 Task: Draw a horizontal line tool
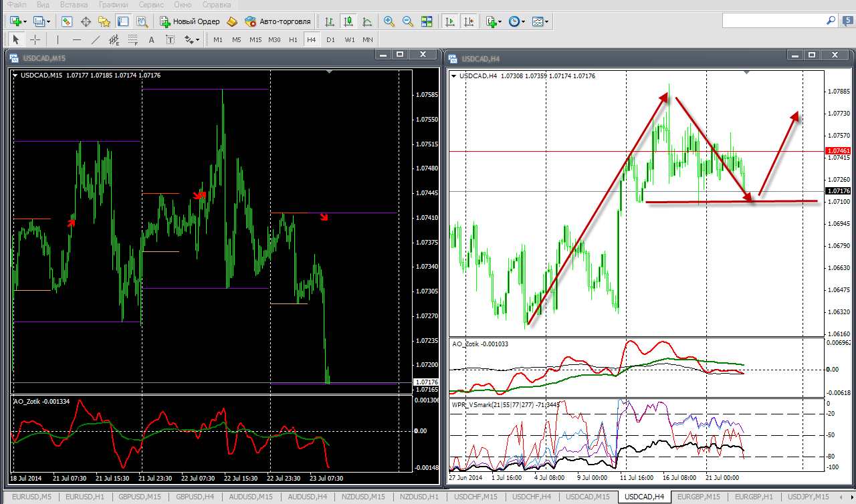click(x=77, y=39)
